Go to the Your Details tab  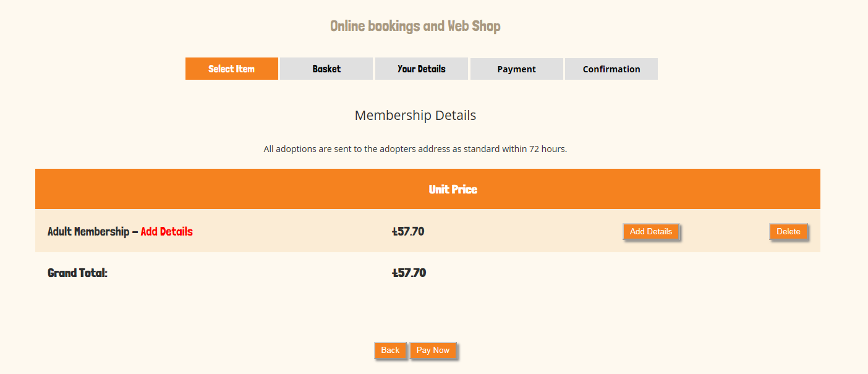click(421, 69)
